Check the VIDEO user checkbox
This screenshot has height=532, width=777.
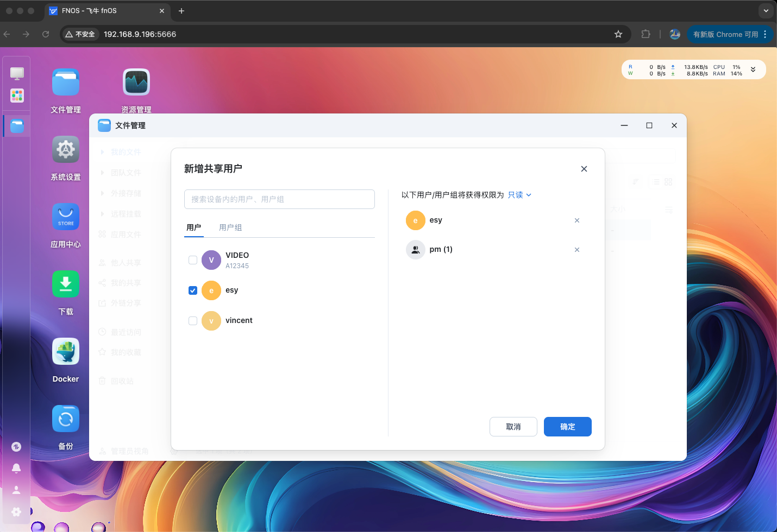pos(193,260)
